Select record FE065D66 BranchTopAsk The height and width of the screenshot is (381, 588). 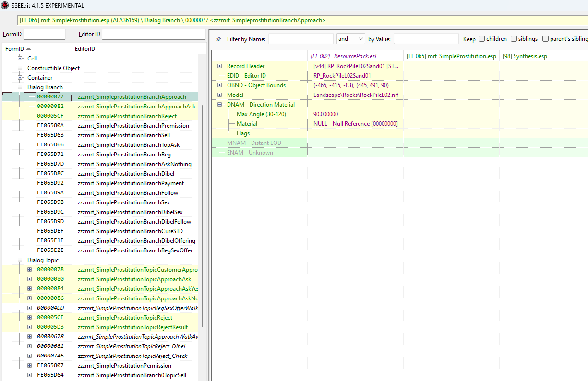click(x=100, y=145)
